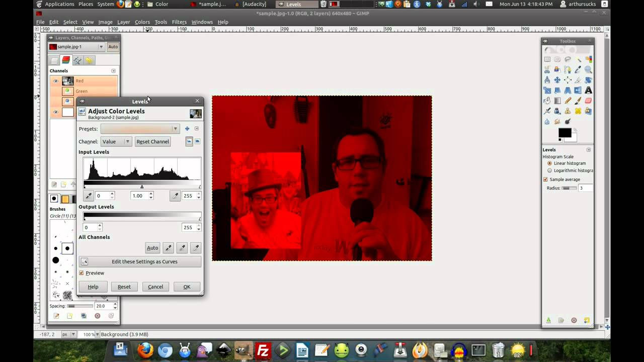Image resolution: width=644 pixels, height=362 pixels.
Task: Select the Ellipse Select tool in Toolbox
Action: 557,59
